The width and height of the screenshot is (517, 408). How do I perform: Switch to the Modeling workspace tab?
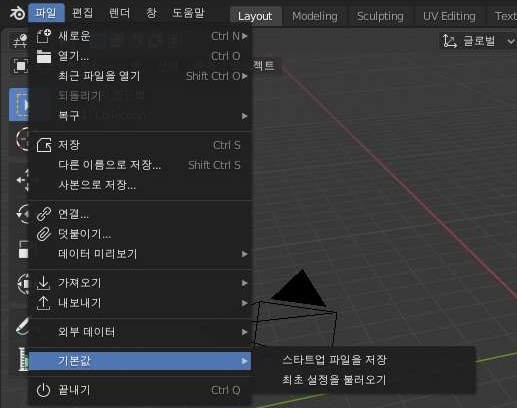tap(315, 16)
